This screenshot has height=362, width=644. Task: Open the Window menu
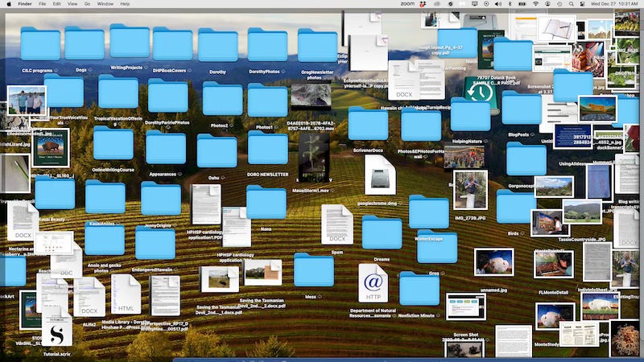pyautogui.click(x=105, y=4)
